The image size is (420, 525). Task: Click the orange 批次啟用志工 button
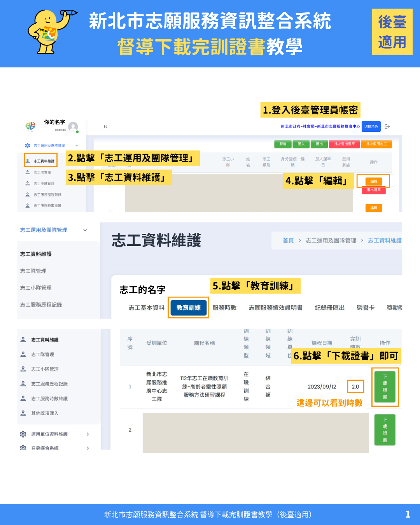click(376, 144)
